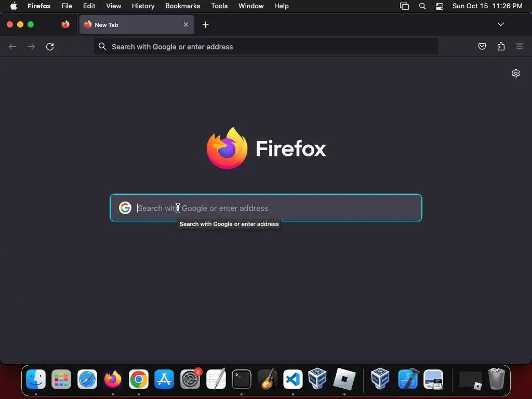Image resolution: width=532 pixels, height=399 pixels.
Task: Click the address bar search field
Action: point(265,46)
